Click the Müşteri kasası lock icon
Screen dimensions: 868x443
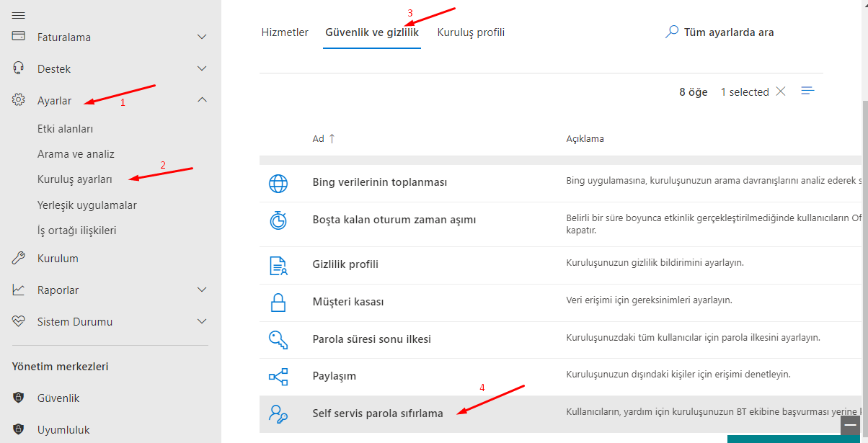pyautogui.click(x=278, y=302)
